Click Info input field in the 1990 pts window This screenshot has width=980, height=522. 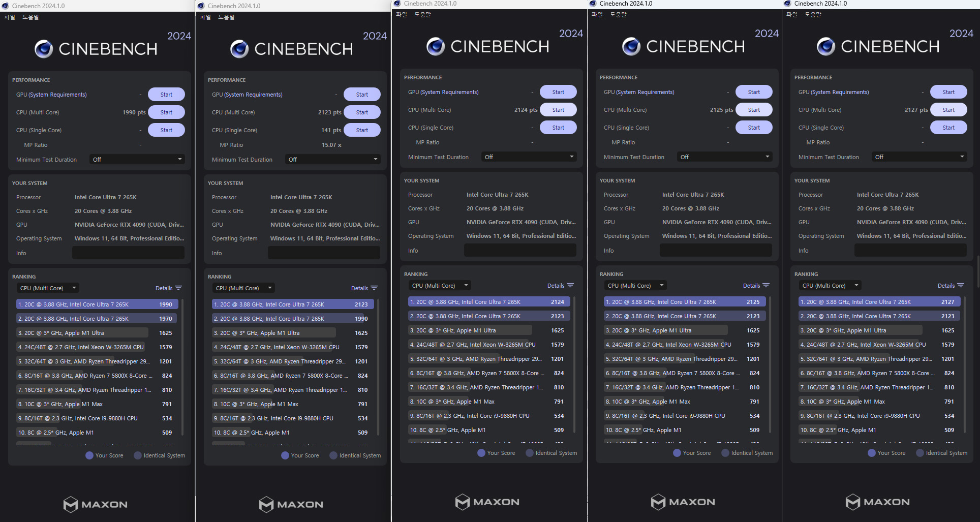[x=128, y=253]
